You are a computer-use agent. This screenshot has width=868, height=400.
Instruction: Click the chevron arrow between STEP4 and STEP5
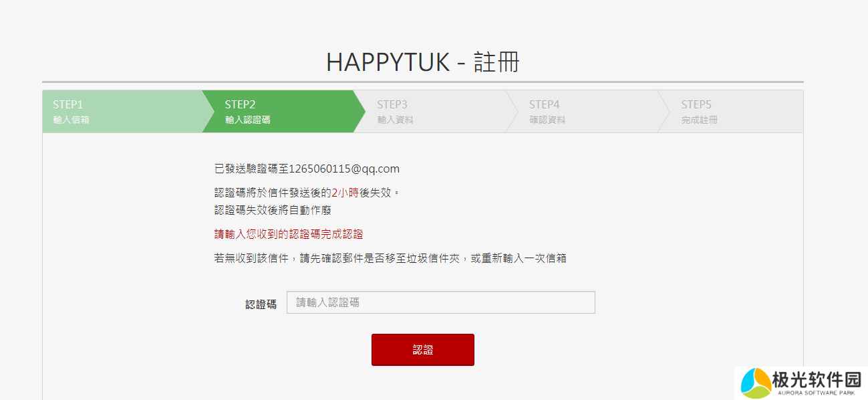(x=664, y=112)
